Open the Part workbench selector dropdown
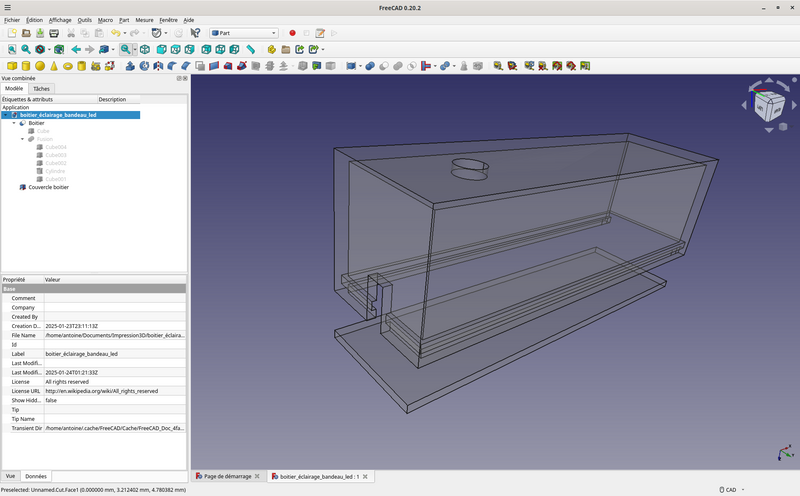This screenshot has width=800, height=496. (244, 33)
